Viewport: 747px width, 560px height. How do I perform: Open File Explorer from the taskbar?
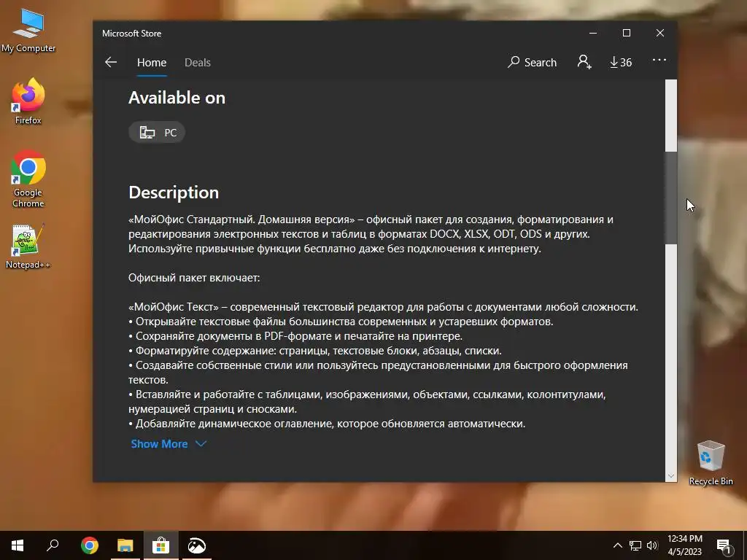tap(125, 545)
